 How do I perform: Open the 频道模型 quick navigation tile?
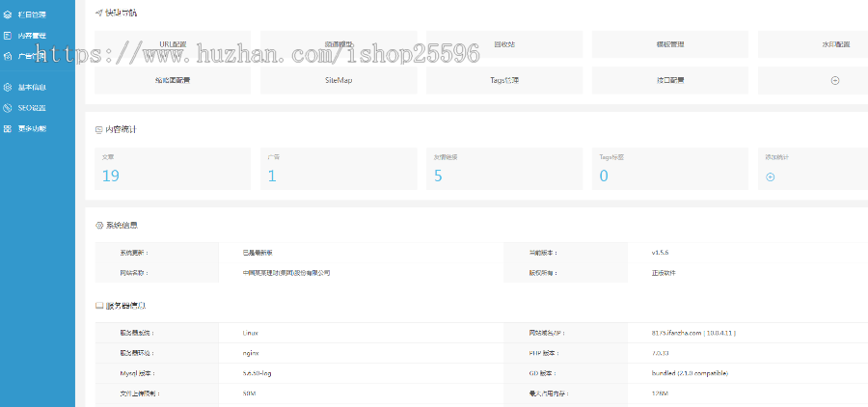point(339,44)
